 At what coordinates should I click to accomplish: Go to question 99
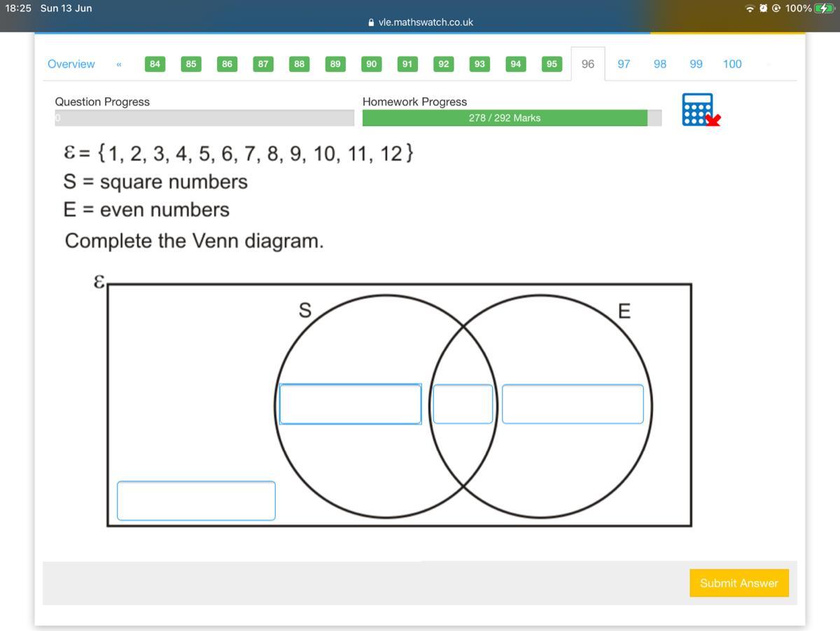[x=696, y=64]
